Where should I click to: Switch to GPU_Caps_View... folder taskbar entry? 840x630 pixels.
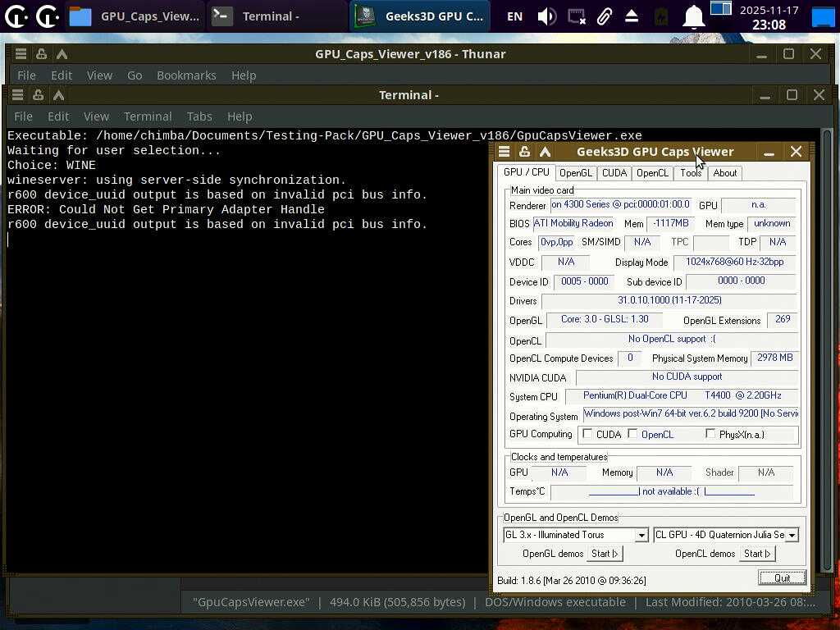135,16
